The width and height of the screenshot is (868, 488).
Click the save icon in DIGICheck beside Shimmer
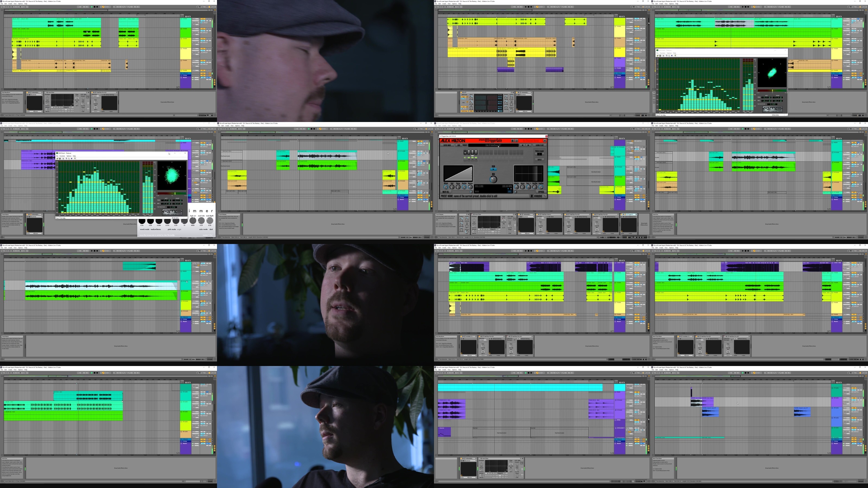click(60, 159)
